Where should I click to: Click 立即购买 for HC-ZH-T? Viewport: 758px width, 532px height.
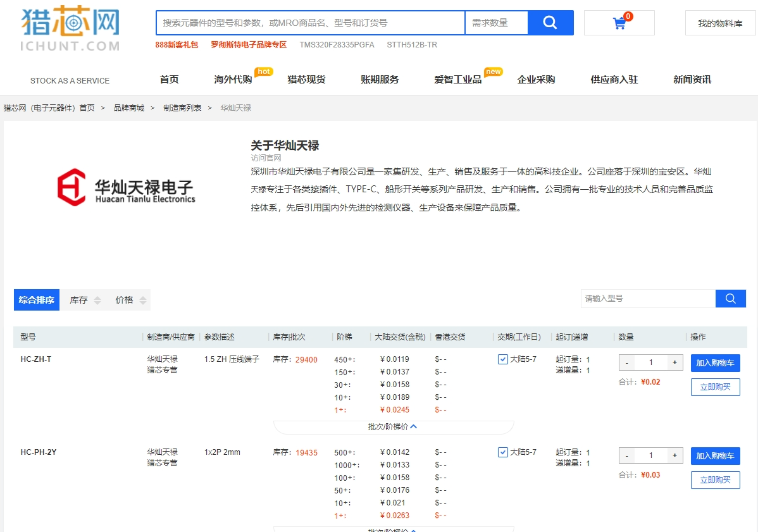716,387
